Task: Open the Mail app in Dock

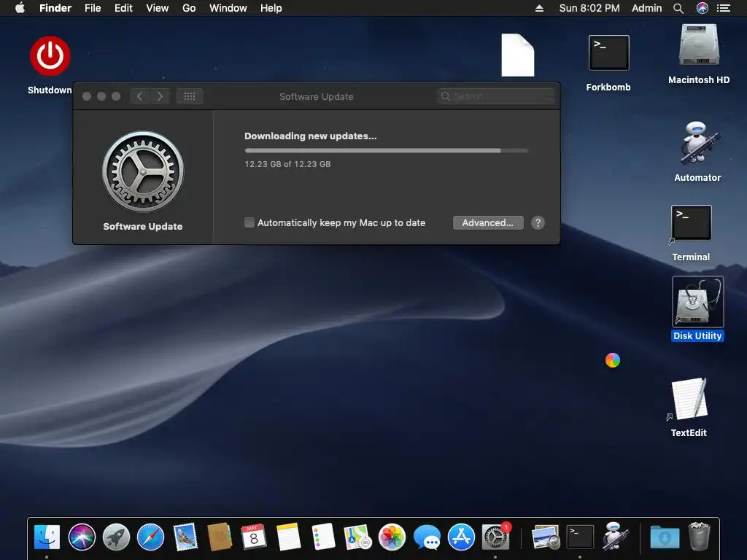Action: click(x=185, y=537)
